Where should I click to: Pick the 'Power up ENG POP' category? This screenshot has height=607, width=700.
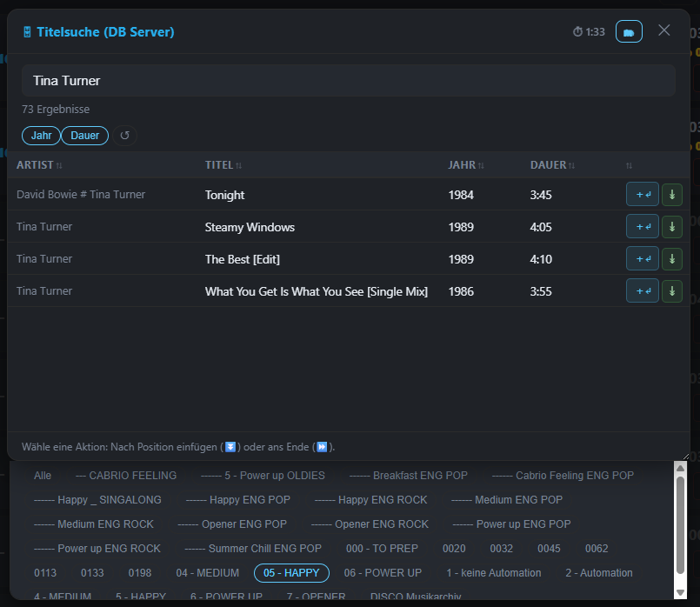pyautogui.click(x=511, y=524)
